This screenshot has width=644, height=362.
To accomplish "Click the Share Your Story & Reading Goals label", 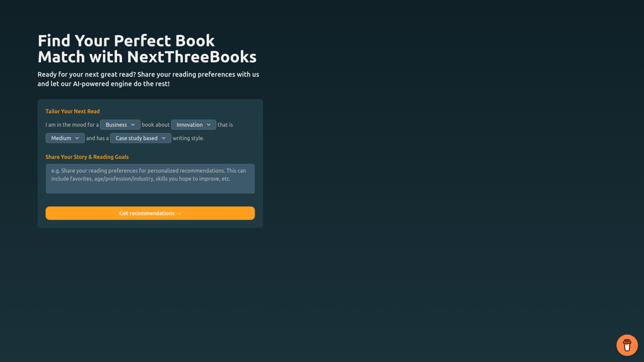I will [87, 156].
